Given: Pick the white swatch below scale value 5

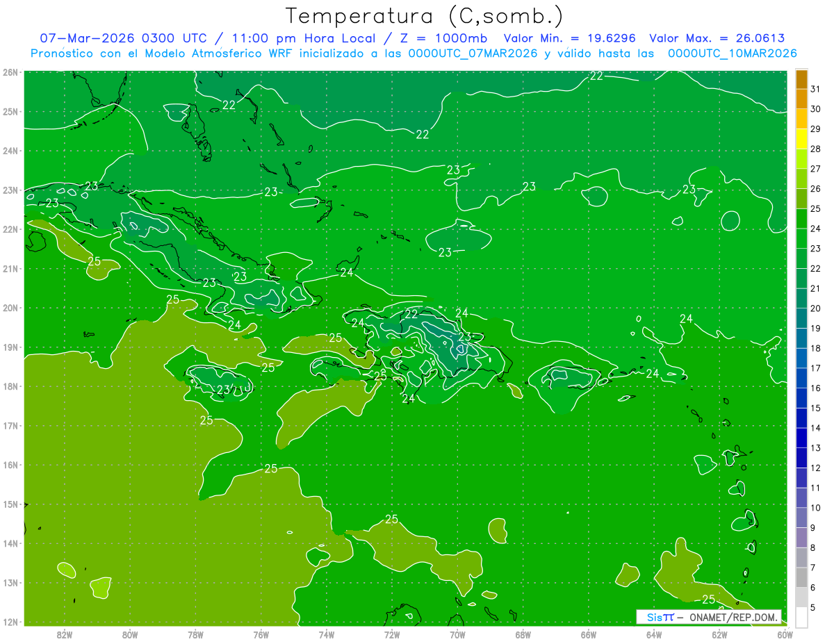Looking at the screenshot, I should tap(801, 617).
